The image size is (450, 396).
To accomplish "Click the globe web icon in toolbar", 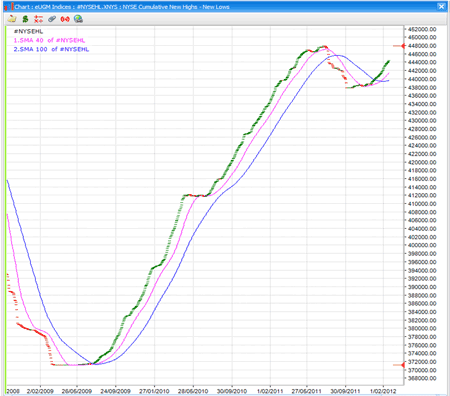I will coord(78,19).
